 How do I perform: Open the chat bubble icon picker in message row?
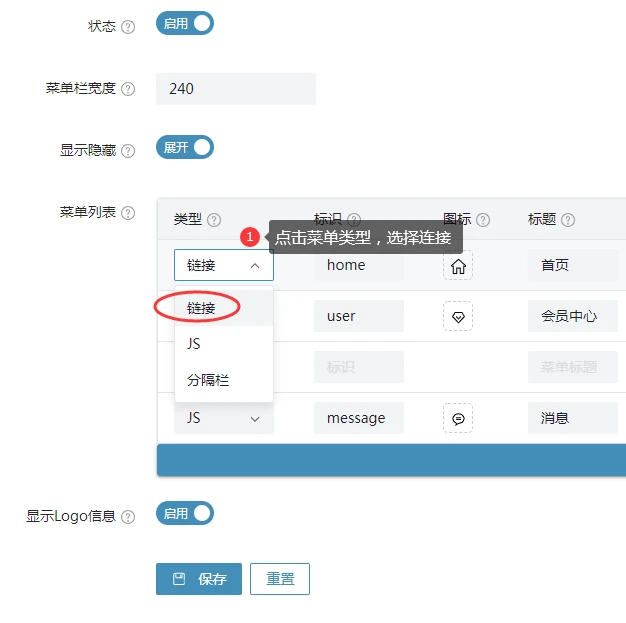(458, 418)
